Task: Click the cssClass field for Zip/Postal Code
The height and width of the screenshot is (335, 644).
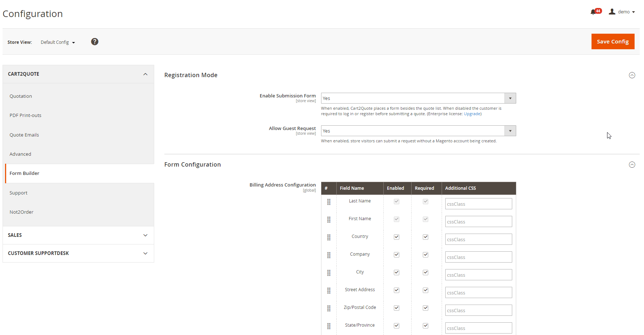Action: pos(479,310)
